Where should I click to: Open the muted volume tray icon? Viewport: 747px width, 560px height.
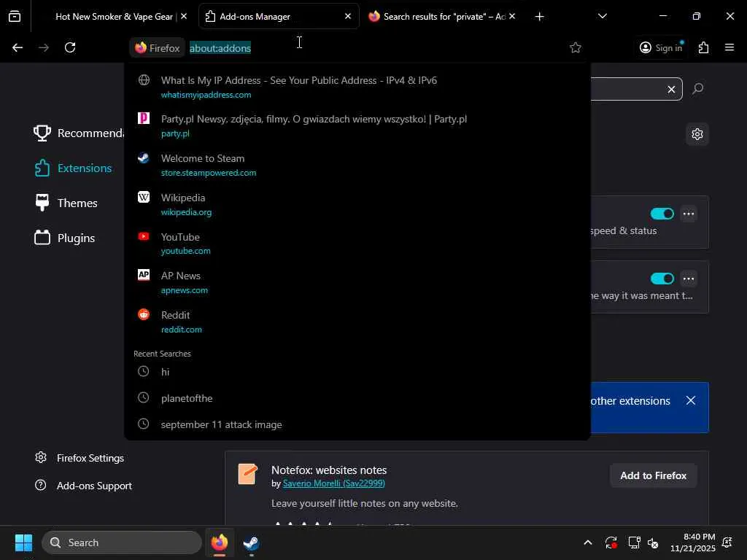[x=653, y=542]
